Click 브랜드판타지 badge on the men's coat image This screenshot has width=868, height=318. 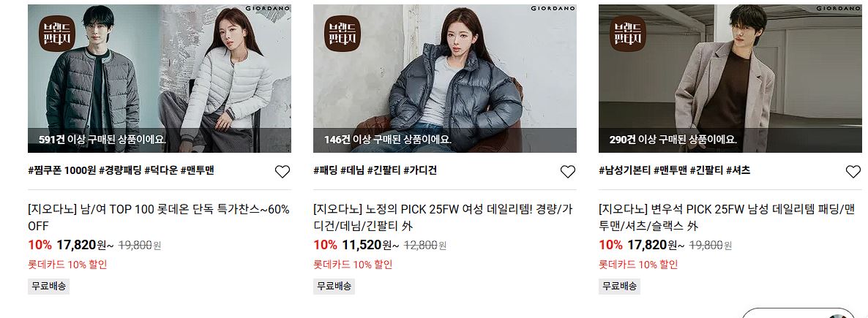628,34
